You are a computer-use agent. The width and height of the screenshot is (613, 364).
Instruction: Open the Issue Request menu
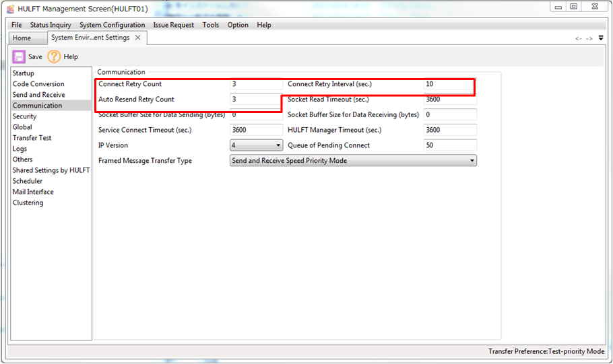click(173, 25)
